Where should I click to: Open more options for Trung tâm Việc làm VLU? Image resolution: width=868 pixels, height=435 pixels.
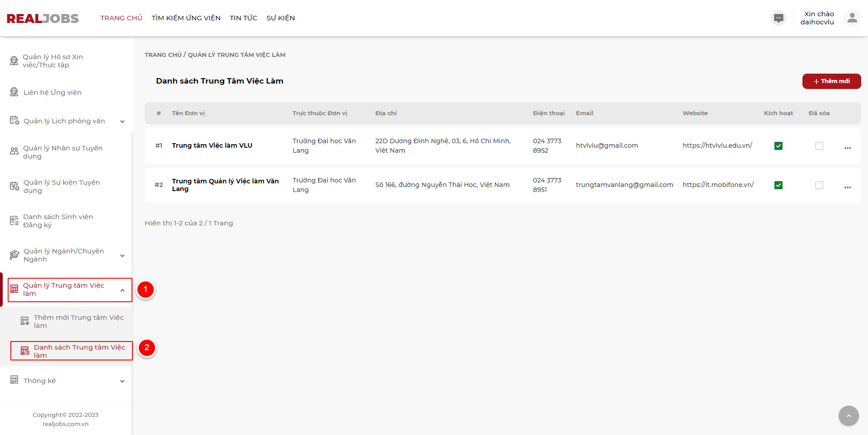click(848, 148)
